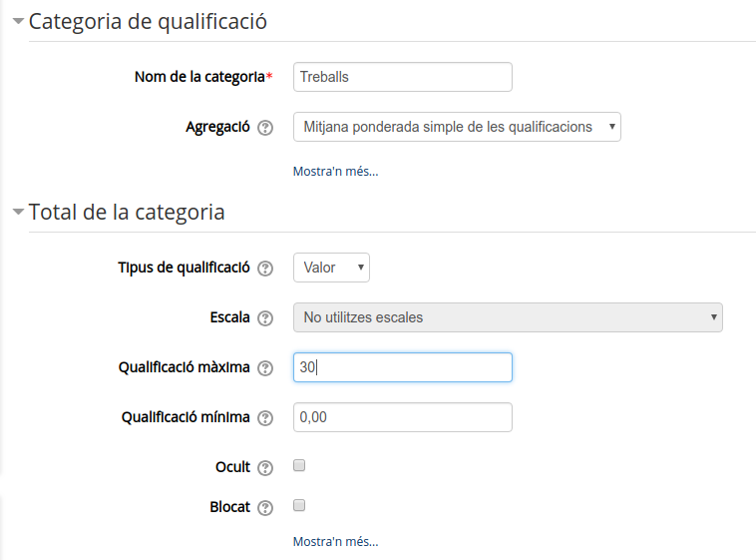Tick the Blocat checkbox

299,505
